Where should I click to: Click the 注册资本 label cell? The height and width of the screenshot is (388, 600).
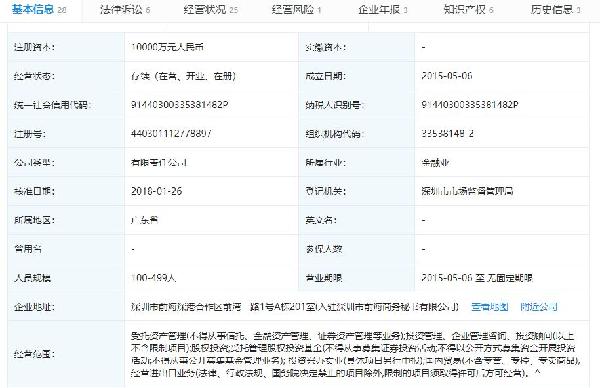tap(66, 47)
